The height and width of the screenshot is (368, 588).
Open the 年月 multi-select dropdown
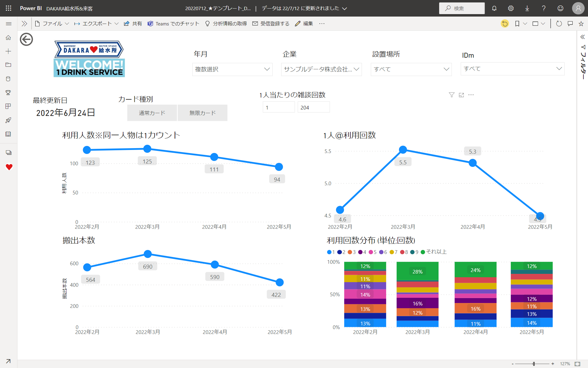pyautogui.click(x=232, y=69)
